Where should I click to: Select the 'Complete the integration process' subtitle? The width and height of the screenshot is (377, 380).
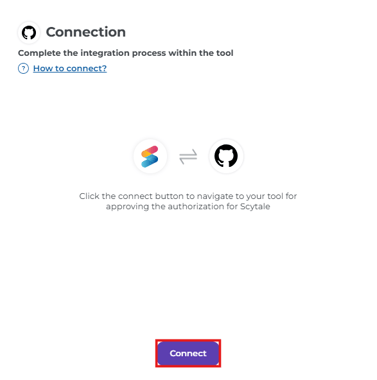(126, 53)
